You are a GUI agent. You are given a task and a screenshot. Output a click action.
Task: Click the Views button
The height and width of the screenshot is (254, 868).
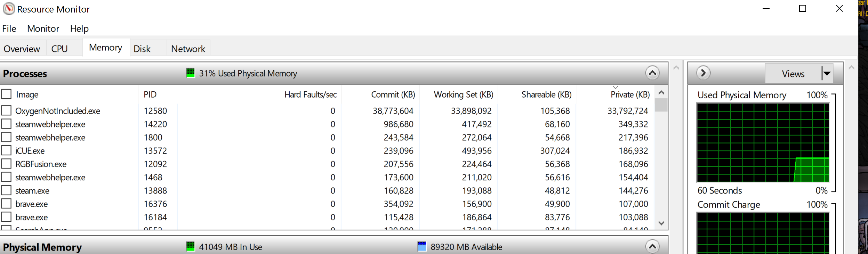pos(793,74)
